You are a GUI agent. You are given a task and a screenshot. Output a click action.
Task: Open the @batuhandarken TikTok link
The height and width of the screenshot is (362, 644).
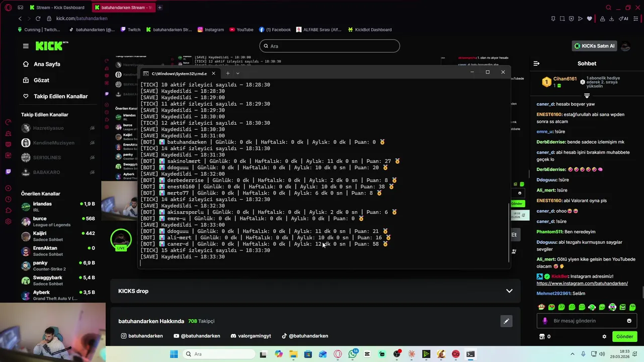304,336
